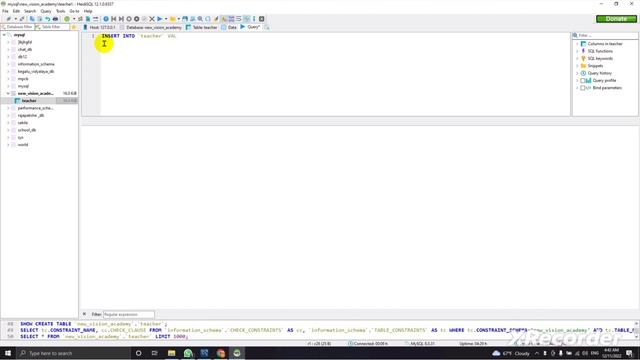Open the File menu
This screenshot has width=640, height=360.
5,11
